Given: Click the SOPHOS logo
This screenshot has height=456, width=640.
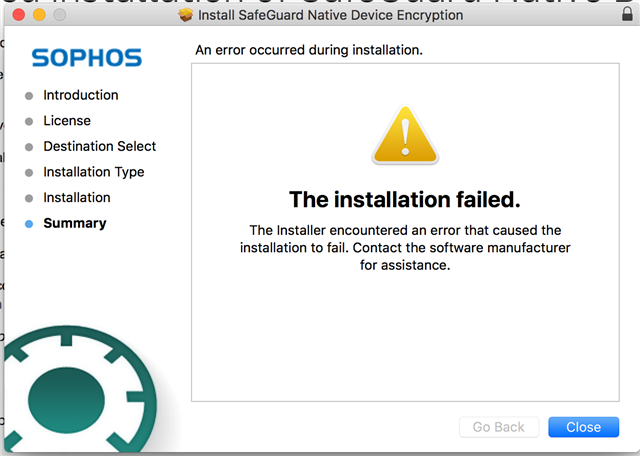Looking at the screenshot, I should coord(87,58).
